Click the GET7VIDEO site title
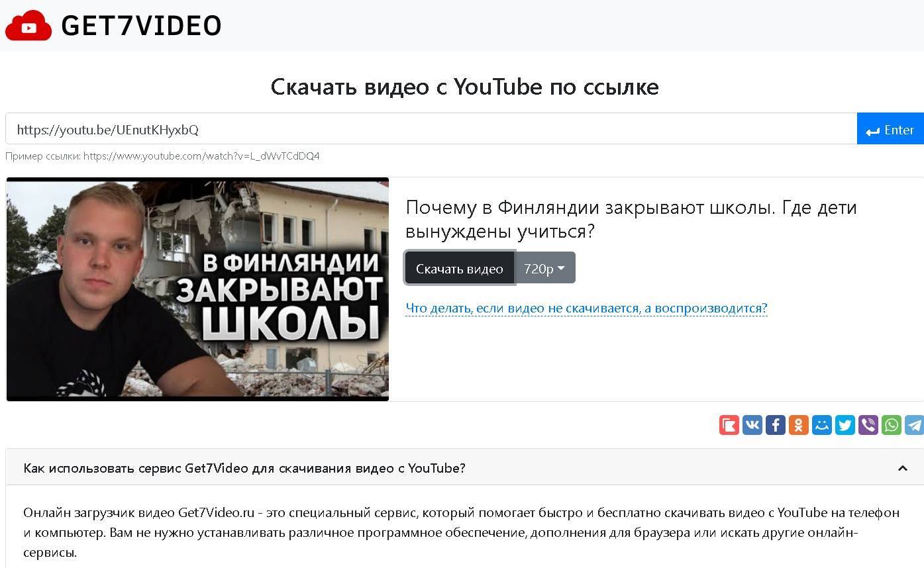This screenshot has height=568, width=924. [141, 26]
